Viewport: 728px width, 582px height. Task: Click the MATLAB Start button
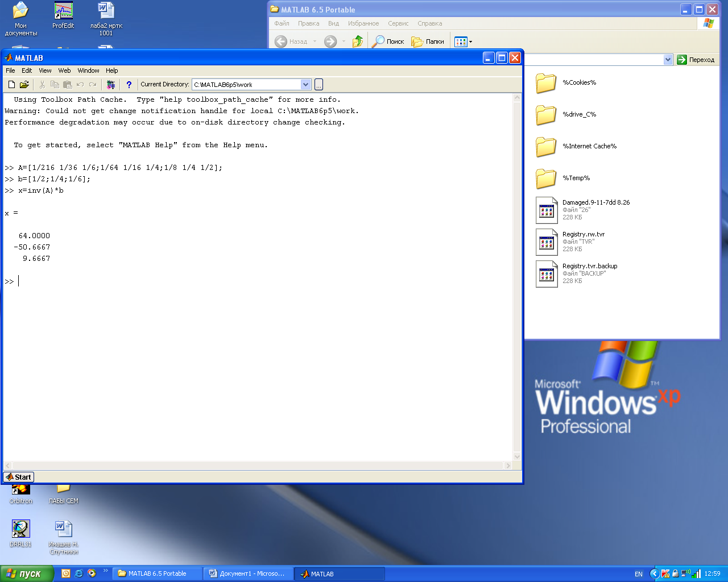click(19, 477)
